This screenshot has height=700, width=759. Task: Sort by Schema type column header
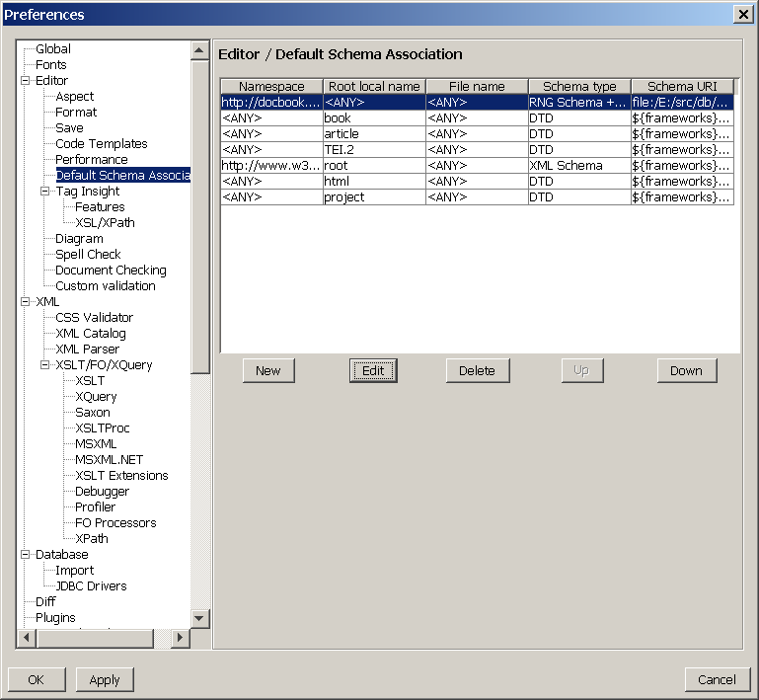pyautogui.click(x=579, y=87)
